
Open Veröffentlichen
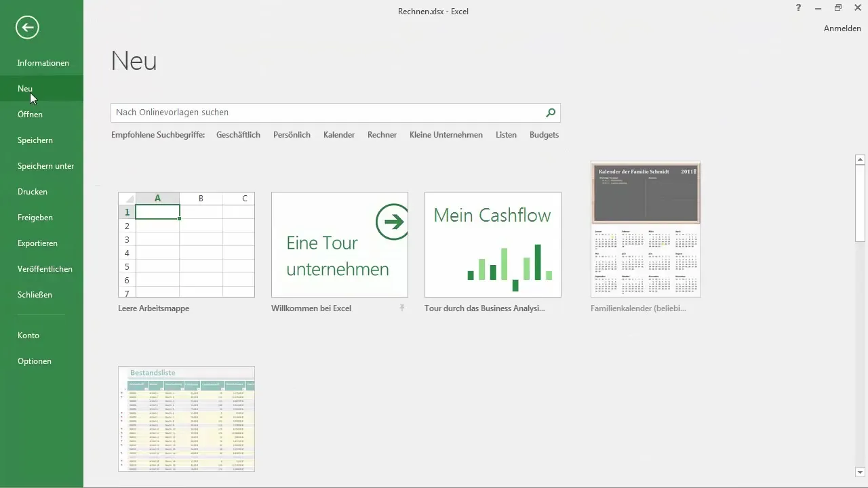pos(41,269)
